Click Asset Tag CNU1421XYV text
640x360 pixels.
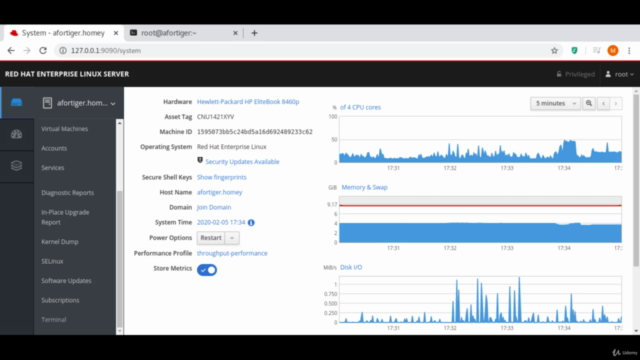click(216, 117)
